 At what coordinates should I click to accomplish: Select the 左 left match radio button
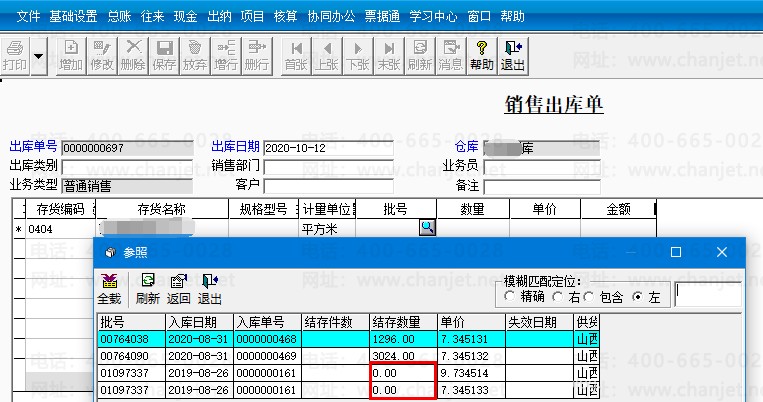pyautogui.click(x=637, y=296)
